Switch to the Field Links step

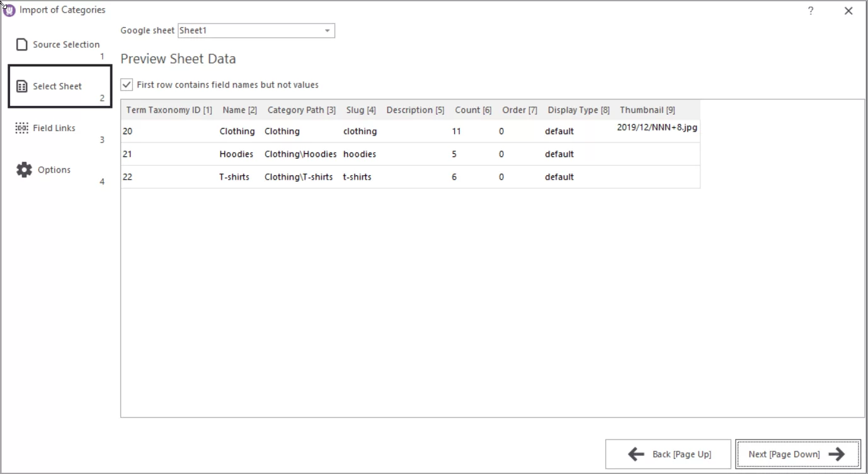pos(53,127)
